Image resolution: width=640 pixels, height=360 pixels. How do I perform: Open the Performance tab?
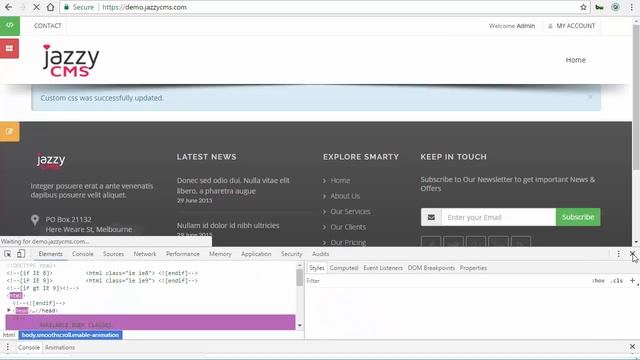click(182, 254)
